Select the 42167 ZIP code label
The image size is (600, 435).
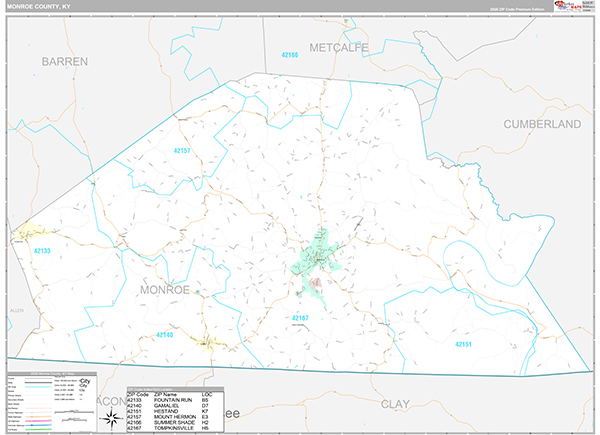[300, 318]
